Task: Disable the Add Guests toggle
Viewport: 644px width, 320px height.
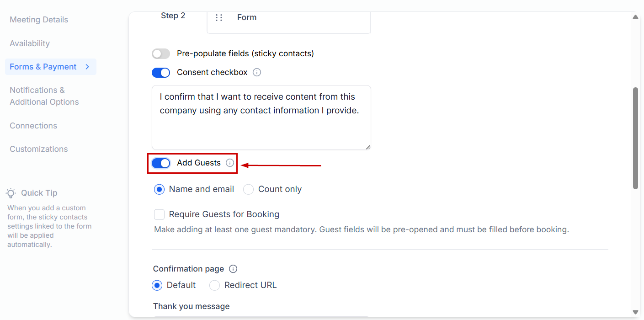Action: click(161, 163)
